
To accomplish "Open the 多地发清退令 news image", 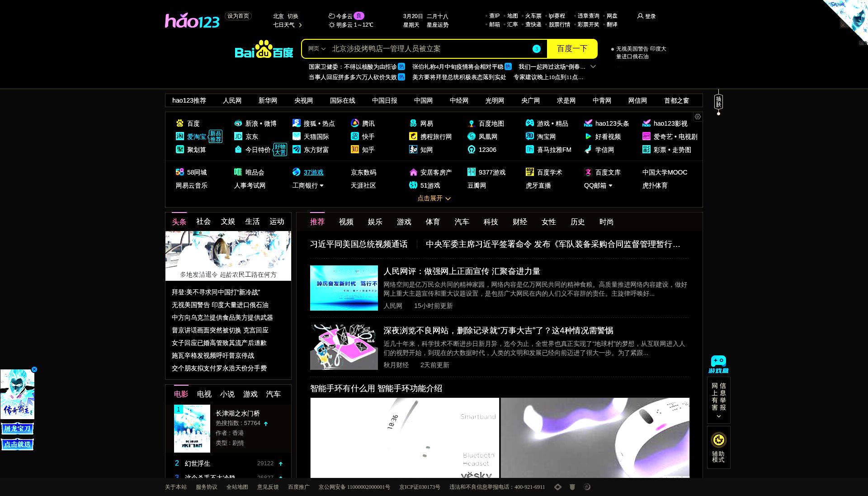I will (228, 256).
